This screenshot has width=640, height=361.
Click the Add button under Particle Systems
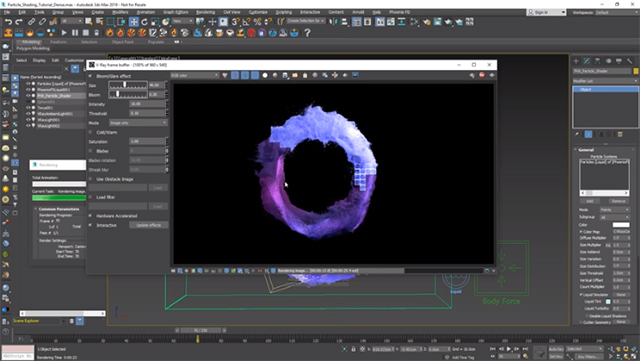[x=590, y=201]
